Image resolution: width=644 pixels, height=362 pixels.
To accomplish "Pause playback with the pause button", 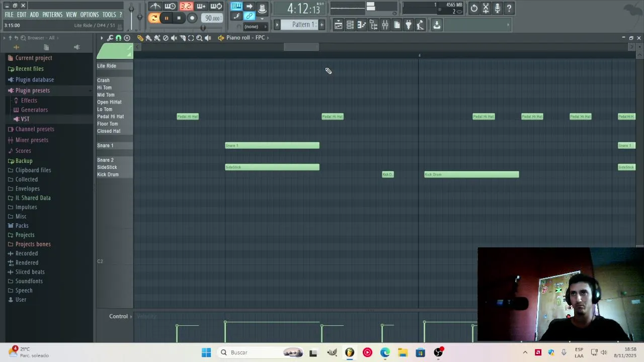I will click(166, 18).
